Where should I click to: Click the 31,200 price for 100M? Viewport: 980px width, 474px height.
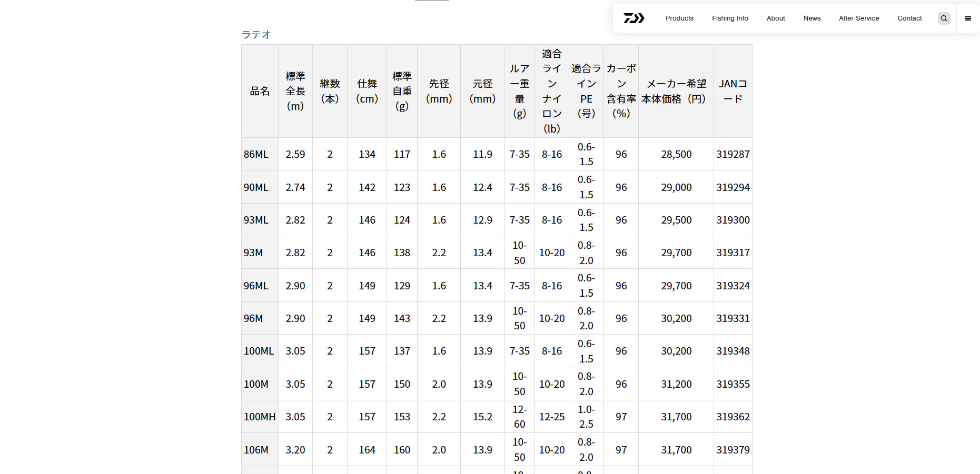676,384
